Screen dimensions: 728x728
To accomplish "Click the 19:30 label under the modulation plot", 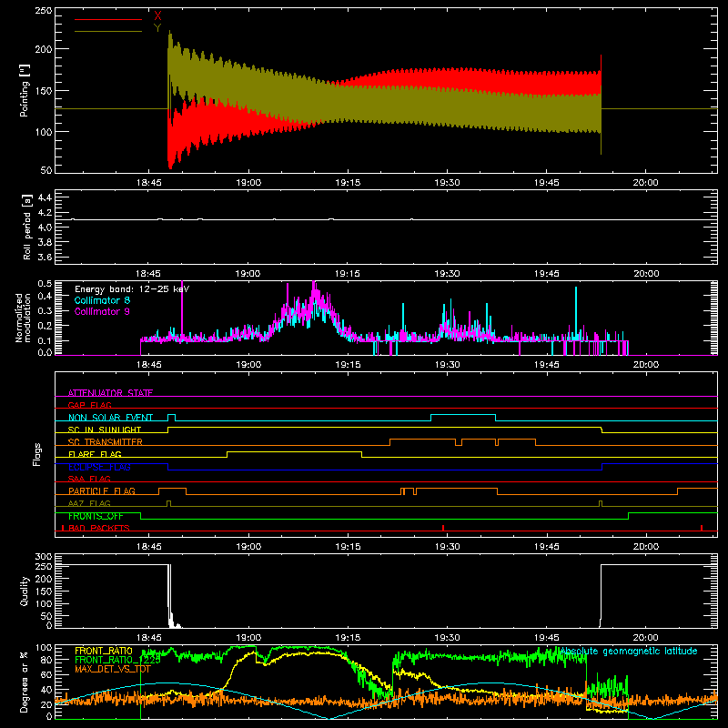I will pyautogui.click(x=447, y=365).
